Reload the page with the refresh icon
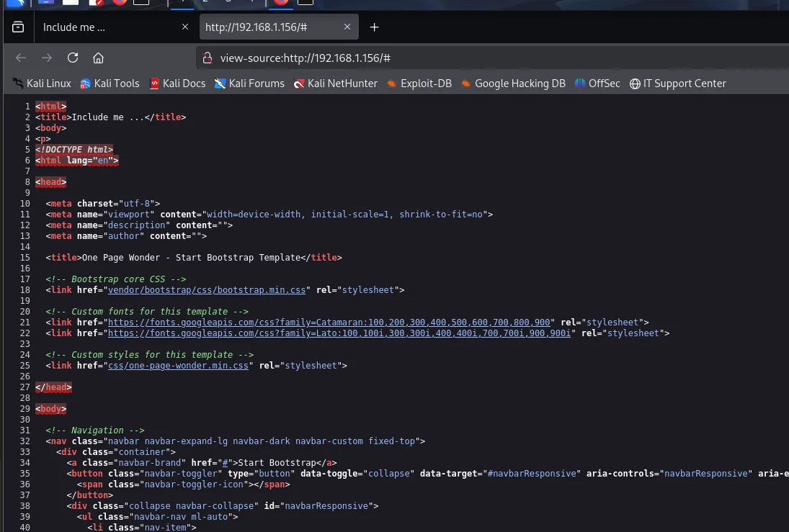789x532 pixels. pyautogui.click(x=73, y=58)
